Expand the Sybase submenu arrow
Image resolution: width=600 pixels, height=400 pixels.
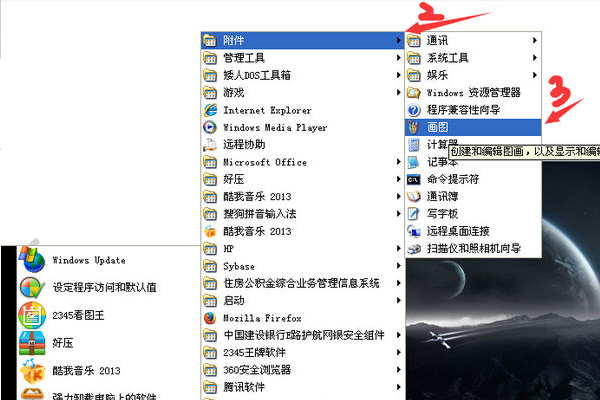pyautogui.click(x=398, y=266)
